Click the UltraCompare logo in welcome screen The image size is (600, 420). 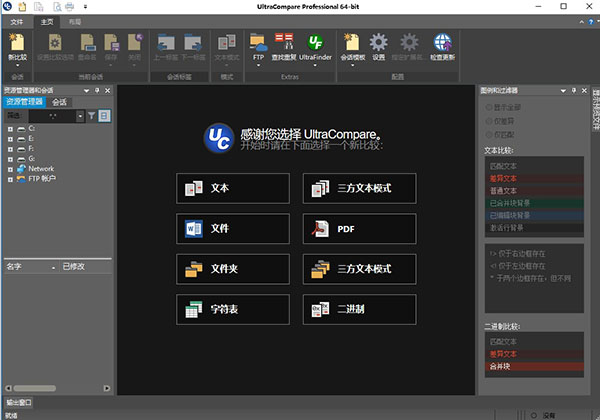218,138
